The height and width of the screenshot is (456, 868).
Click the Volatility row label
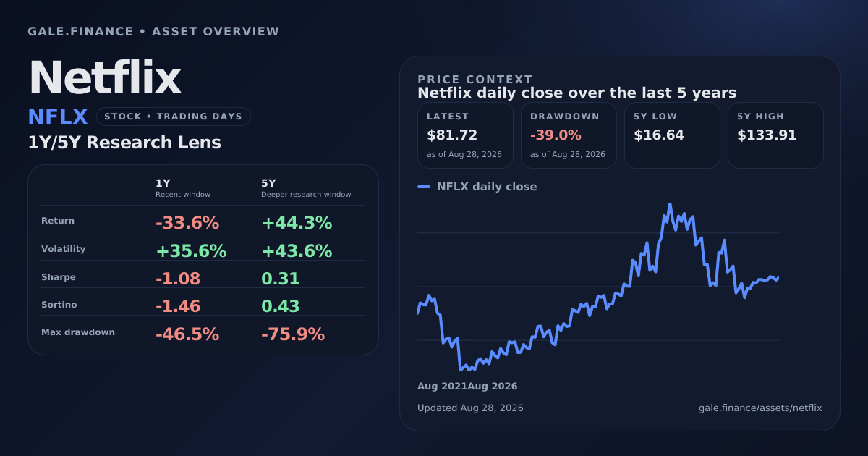[64, 249]
